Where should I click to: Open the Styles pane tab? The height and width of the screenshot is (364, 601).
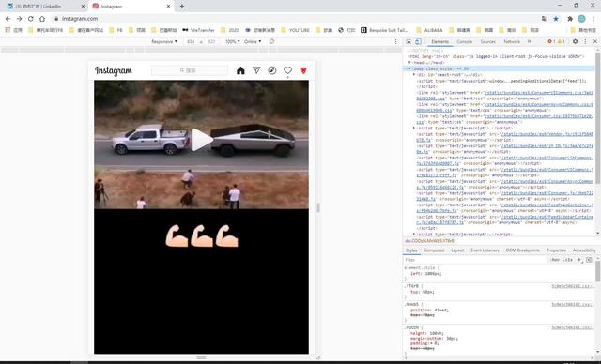411,250
